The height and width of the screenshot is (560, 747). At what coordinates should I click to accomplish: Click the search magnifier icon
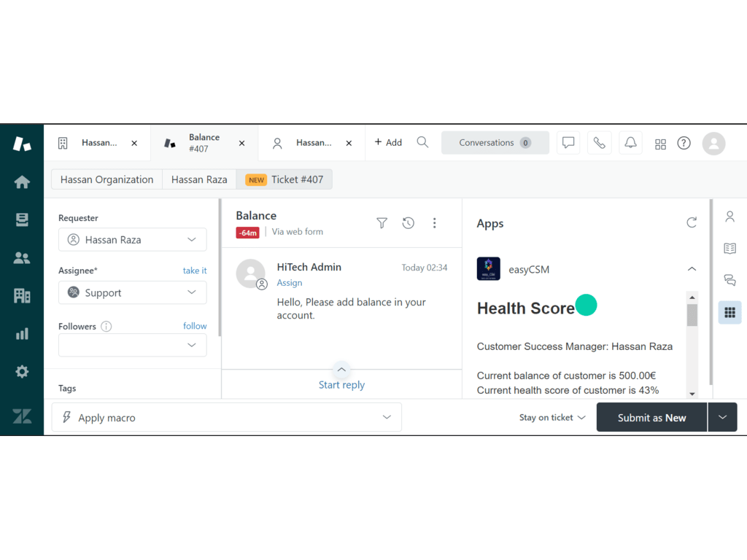(x=422, y=142)
